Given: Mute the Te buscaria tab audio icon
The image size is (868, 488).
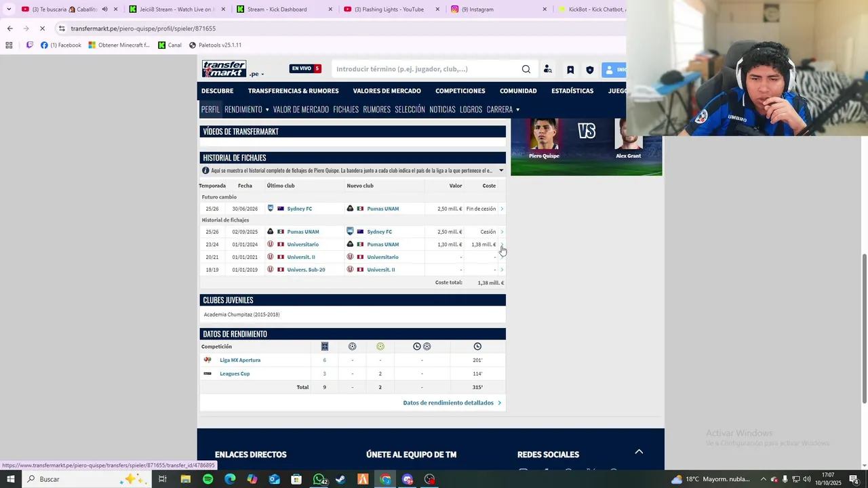Looking at the screenshot, I should (104, 9).
